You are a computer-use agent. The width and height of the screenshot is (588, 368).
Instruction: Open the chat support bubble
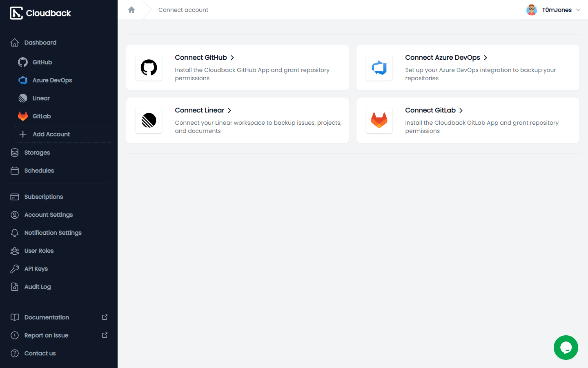tap(566, 348)
